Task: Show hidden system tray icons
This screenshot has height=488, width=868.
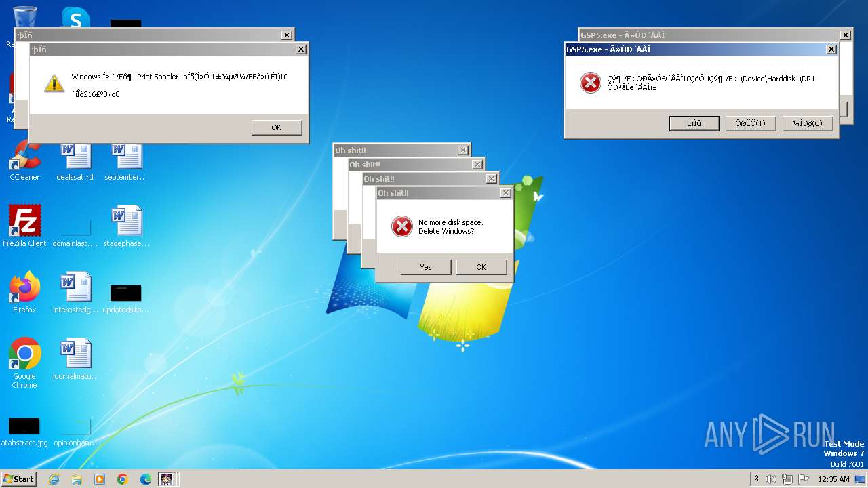Action: 757,479
